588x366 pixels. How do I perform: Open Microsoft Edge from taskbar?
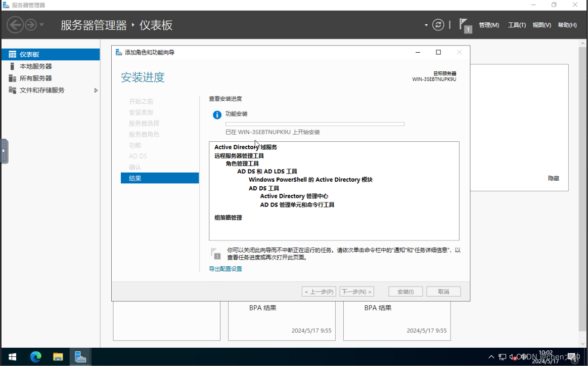point(35,356)
